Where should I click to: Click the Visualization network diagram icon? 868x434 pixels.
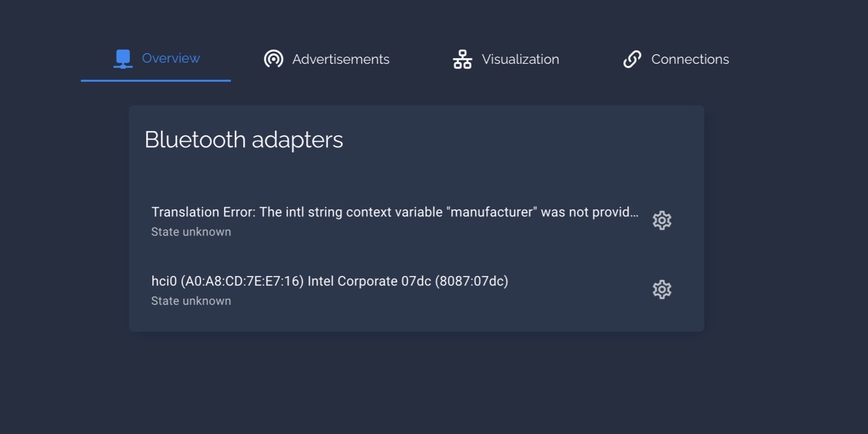coord(462,59)
